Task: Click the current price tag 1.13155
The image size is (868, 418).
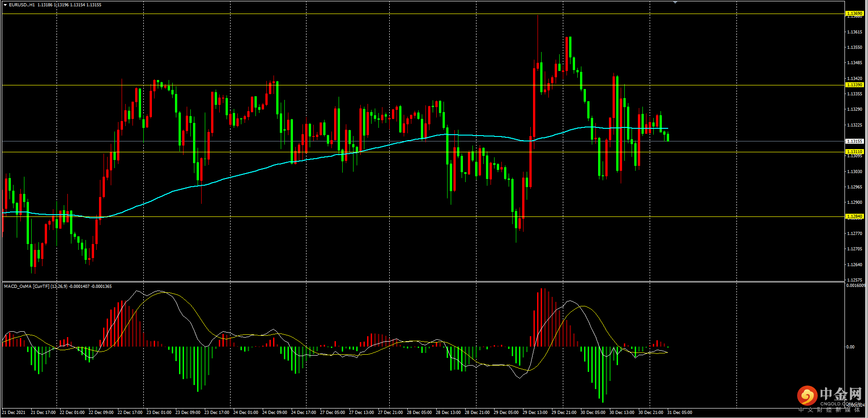Action: (x=854, y=141)
